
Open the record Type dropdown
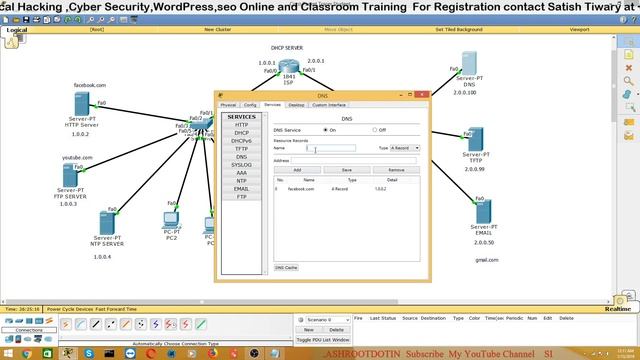(404, 148)
